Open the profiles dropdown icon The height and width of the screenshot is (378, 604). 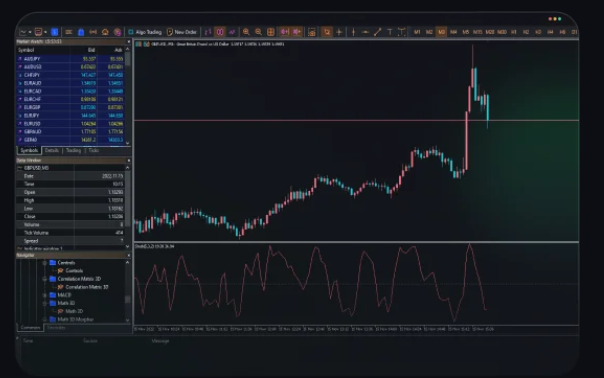(x=40, y=32)
